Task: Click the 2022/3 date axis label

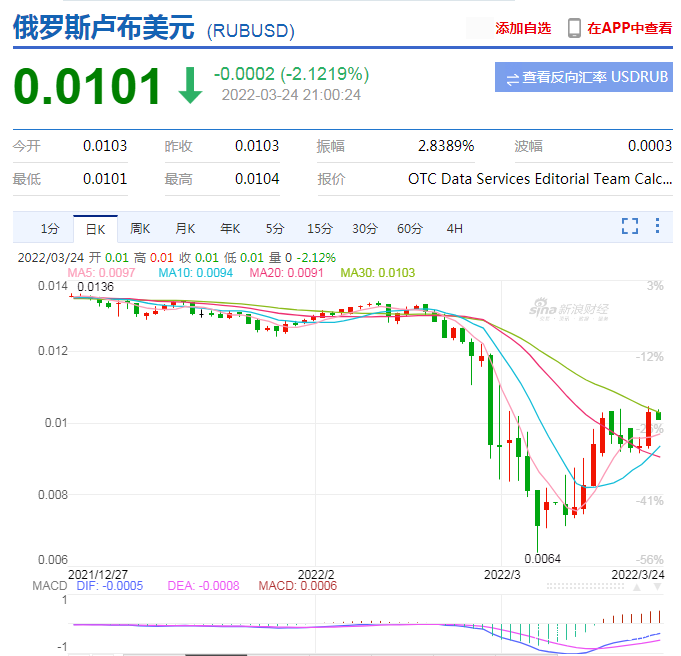Action: pyautogui.click(x=502, y=574)
